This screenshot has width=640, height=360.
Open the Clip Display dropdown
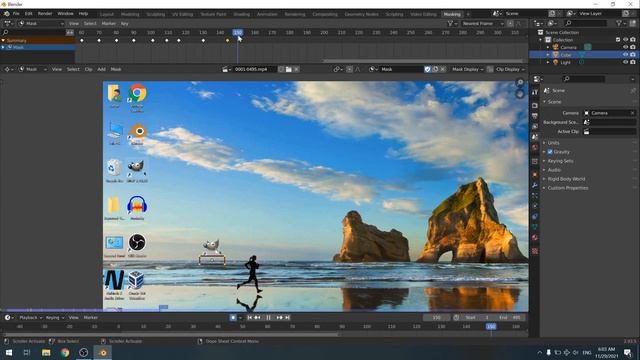pos(510,69)
